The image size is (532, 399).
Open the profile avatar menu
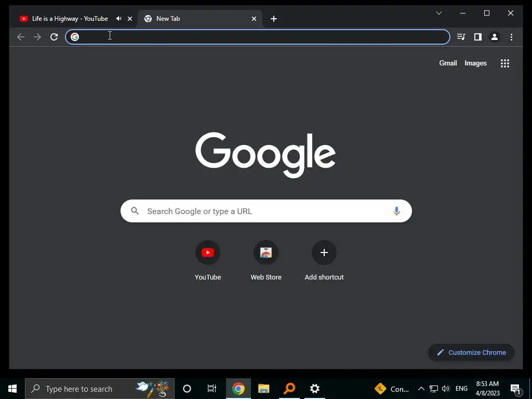pos(495,37)
